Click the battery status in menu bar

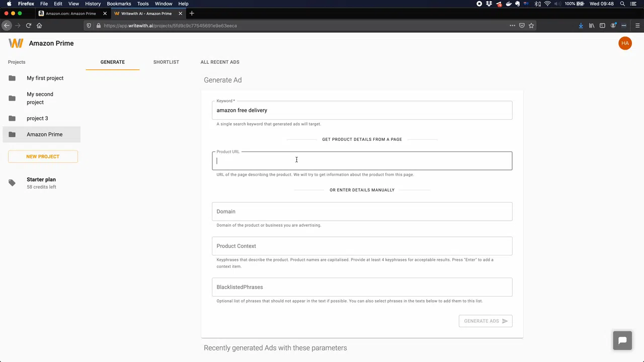tap(575, 4)
